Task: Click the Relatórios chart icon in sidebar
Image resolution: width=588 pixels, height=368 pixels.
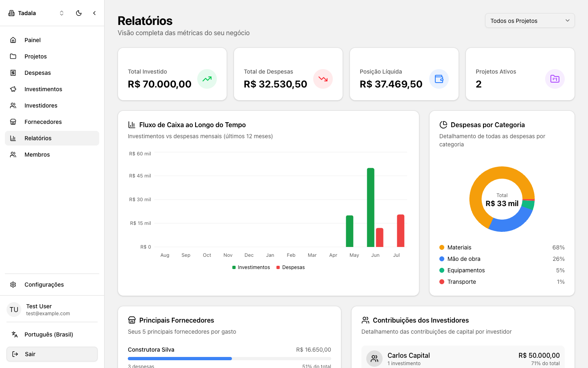Action: tap(13, 138)
